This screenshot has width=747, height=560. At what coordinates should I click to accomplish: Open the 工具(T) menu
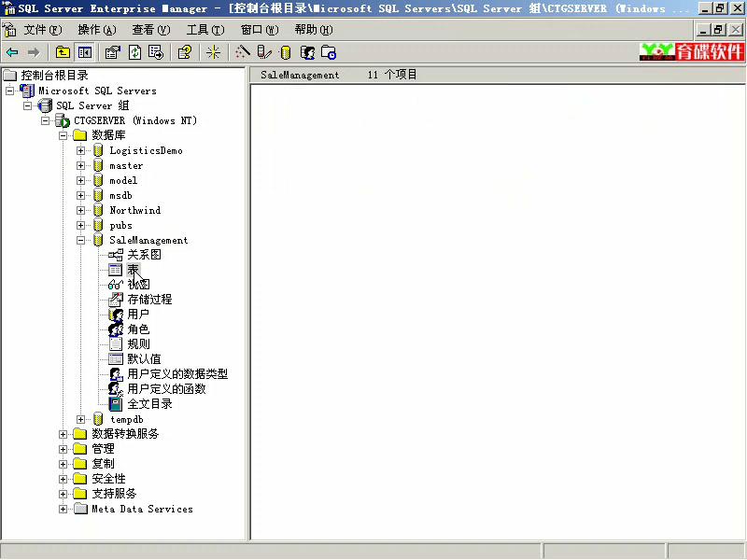205,30
